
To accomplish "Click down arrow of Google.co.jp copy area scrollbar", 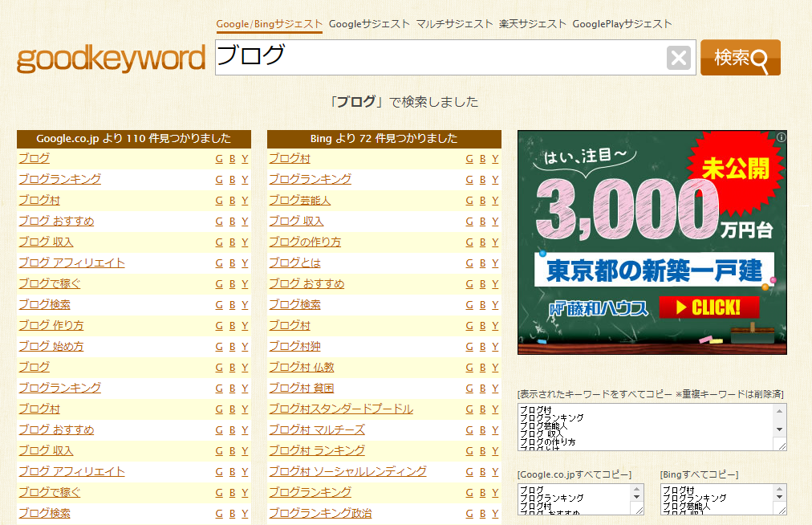I will [637, 497].
